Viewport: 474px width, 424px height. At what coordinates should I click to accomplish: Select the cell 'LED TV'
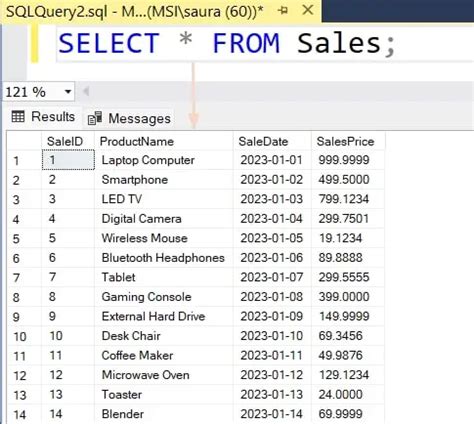tap(164, 199)
